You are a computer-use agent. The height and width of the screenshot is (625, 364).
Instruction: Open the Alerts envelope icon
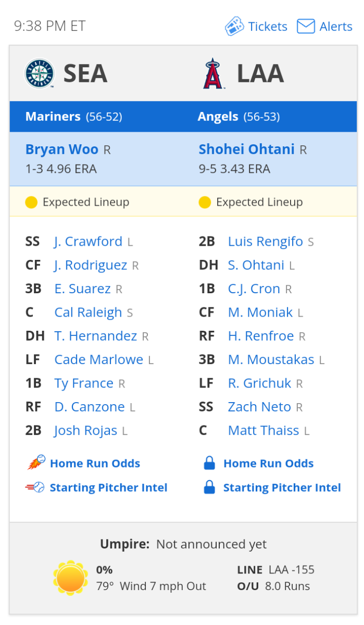[x=306, y=26]
